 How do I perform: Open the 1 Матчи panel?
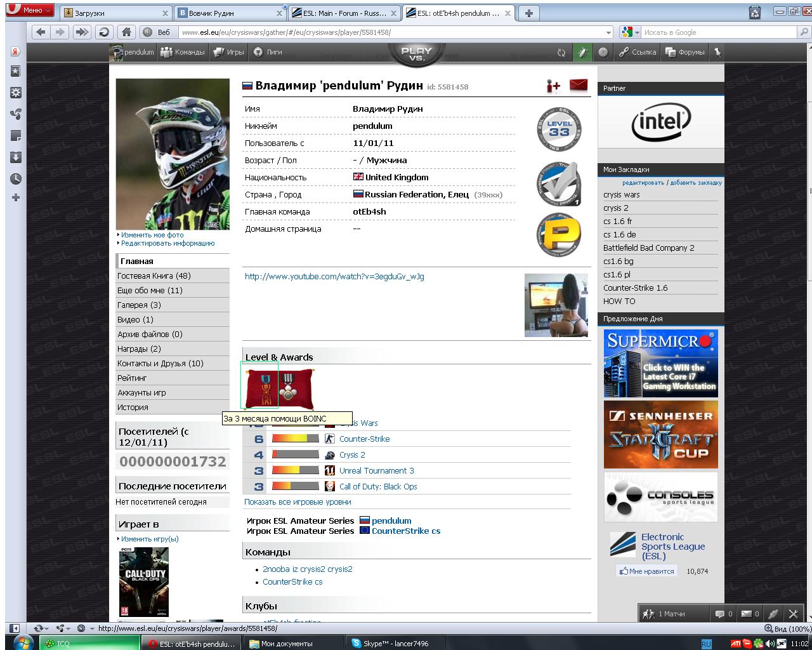(x=672, y=614)
